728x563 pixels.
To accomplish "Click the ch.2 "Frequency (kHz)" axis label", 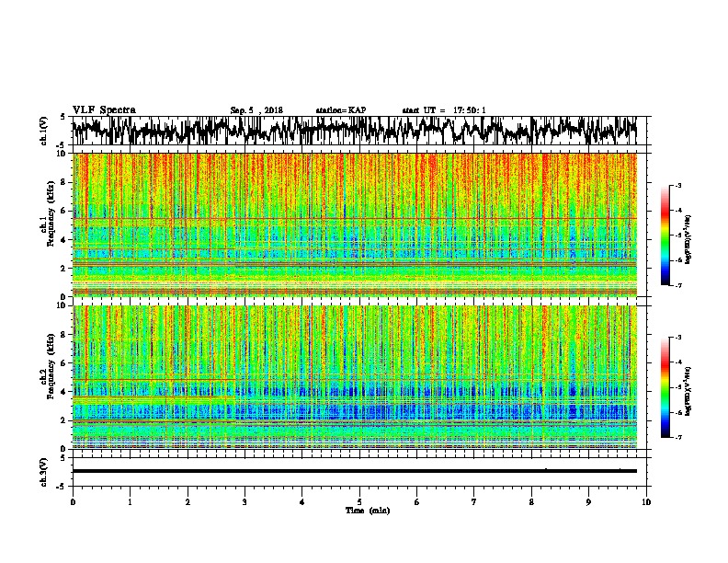I will (51, 366).
